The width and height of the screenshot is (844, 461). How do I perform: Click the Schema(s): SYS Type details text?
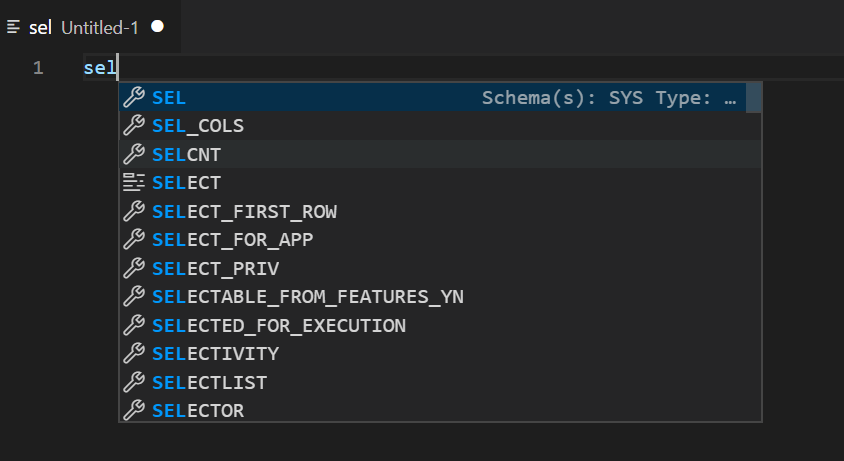tap(608, 98)
